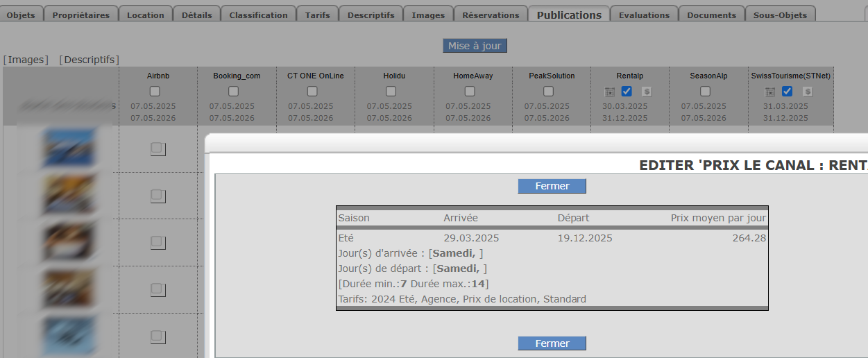Click the lower Fermer button below the table
868x358 pixels.
tap(552, 343)
